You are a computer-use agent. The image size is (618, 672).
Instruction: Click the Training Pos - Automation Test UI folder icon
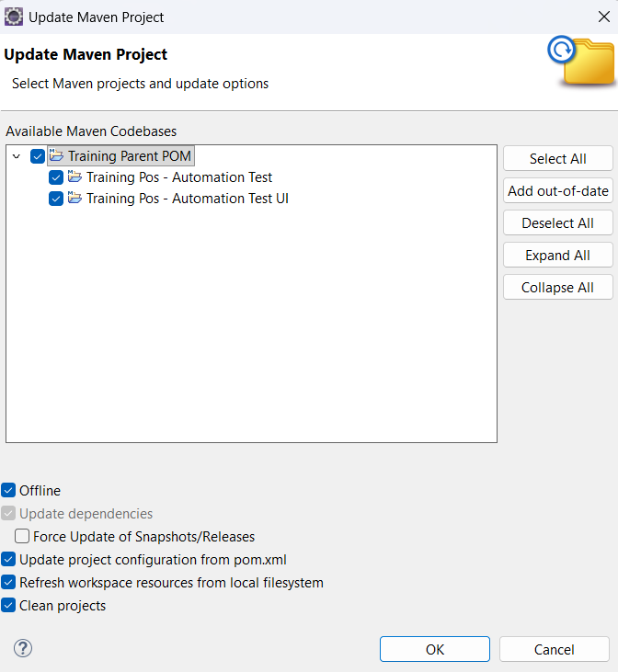tap(74, 198)
